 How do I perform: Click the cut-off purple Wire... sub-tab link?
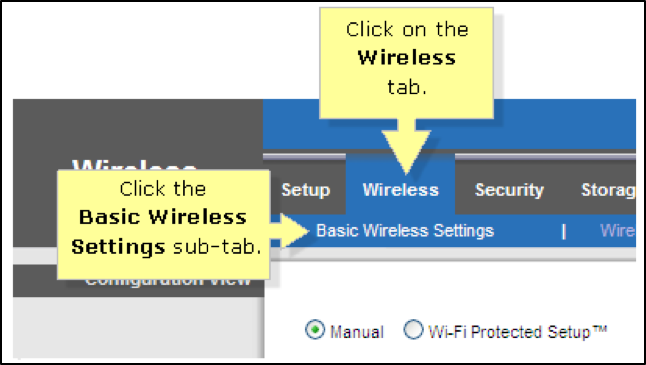pos(618,231)
